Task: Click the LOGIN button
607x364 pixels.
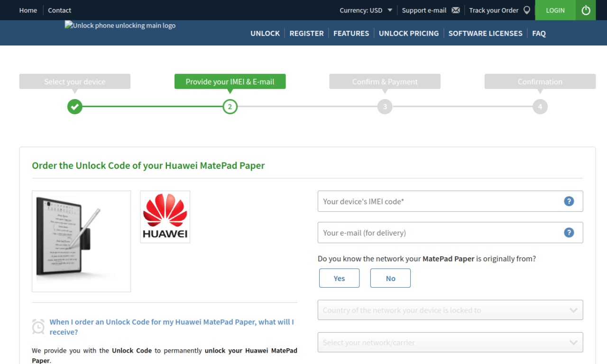Action: tap(555, 10)
